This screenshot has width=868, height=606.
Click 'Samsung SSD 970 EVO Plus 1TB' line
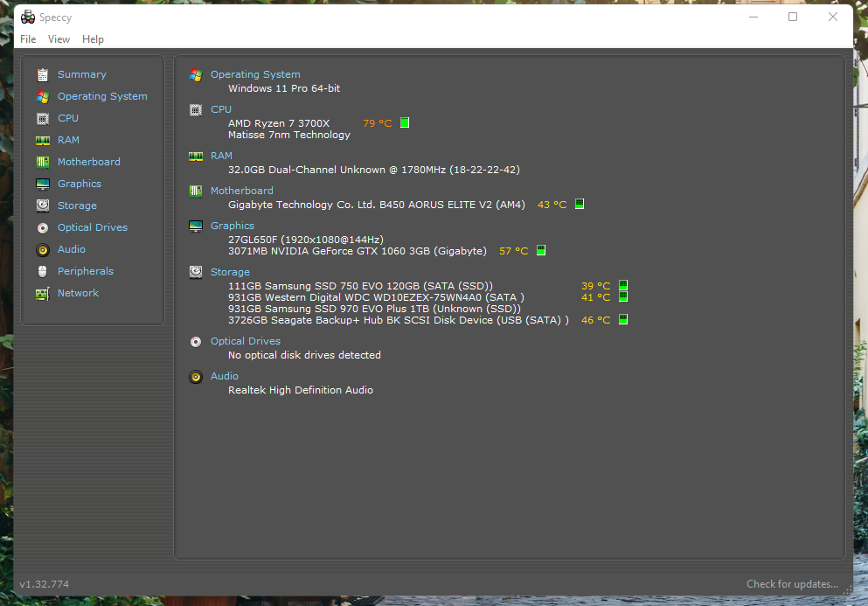[x=374, y=309]
